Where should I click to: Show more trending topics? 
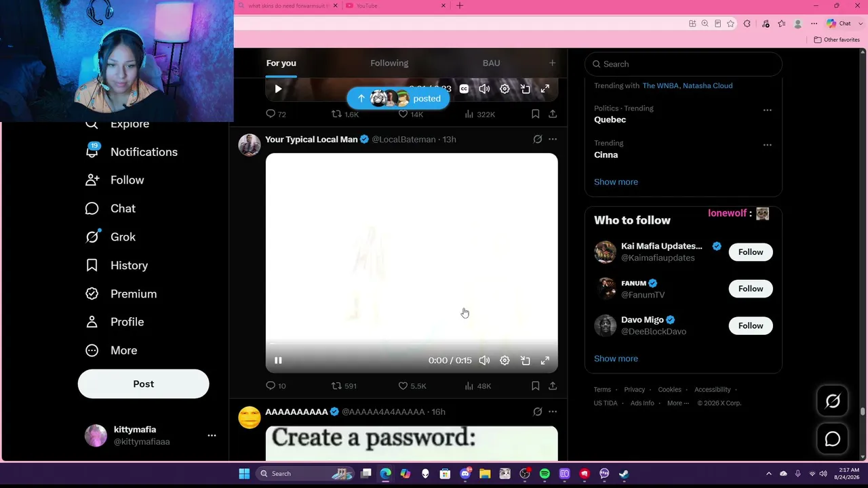pyautogui.click(x=616, y=182)
